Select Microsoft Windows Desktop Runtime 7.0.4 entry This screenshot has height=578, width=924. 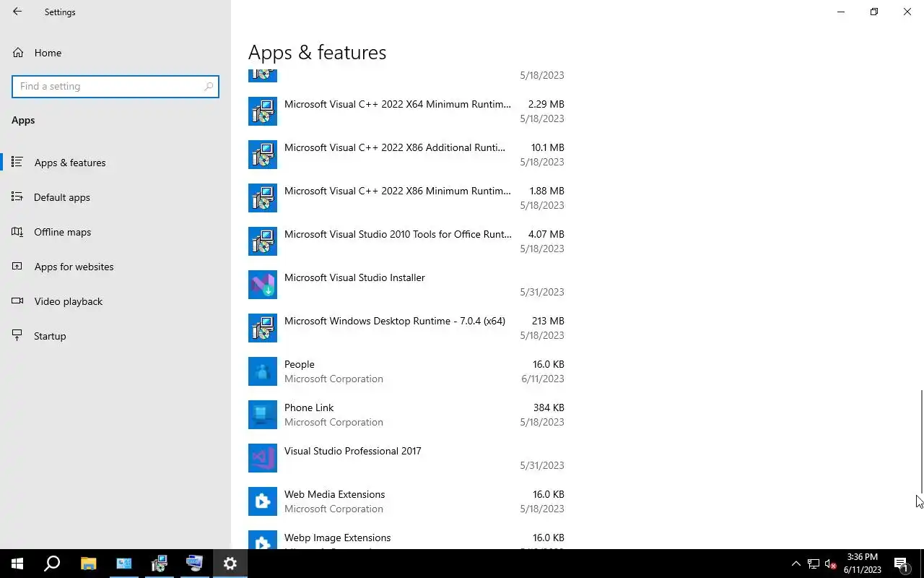(406, 328)
